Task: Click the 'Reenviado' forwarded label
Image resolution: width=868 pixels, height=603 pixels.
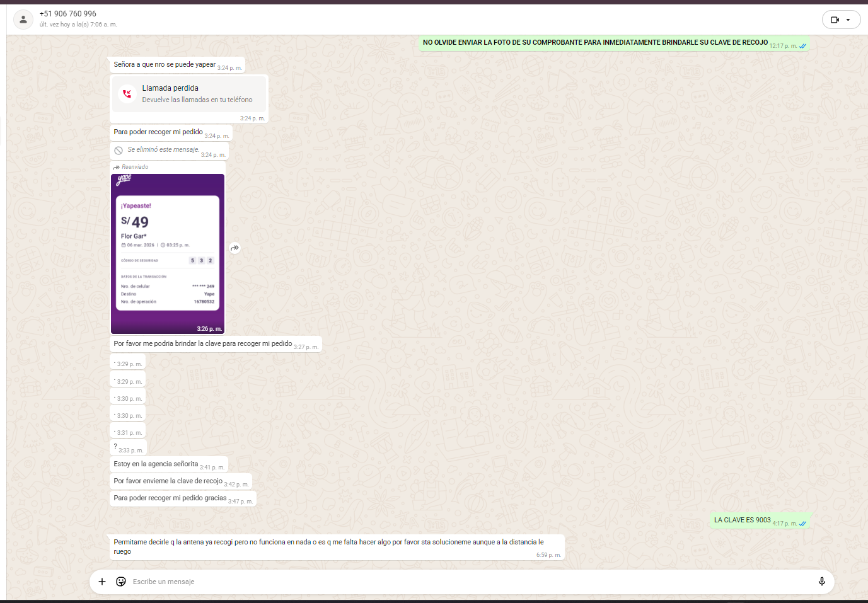Action: click(135, 167)
